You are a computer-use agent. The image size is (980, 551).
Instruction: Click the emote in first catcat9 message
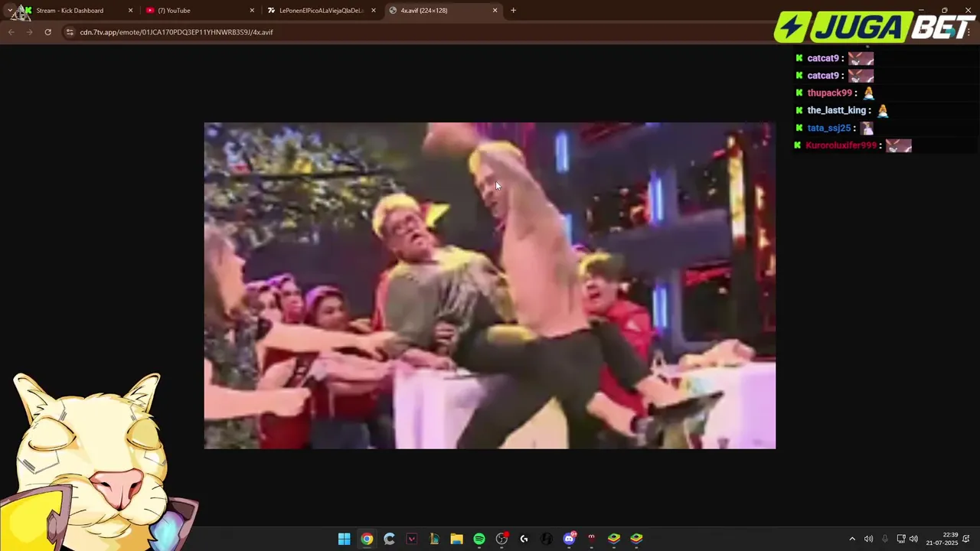click(x=861, y=58)
